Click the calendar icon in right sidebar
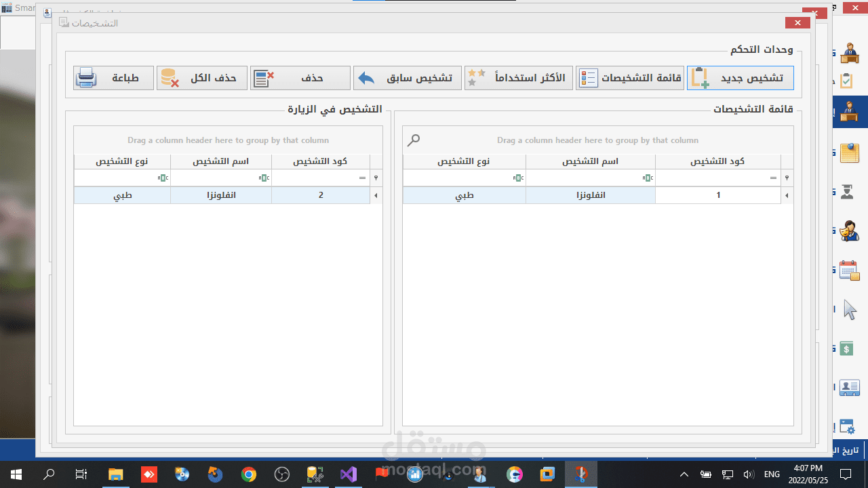This screenshot has height=488, width=868. [850, 270]
